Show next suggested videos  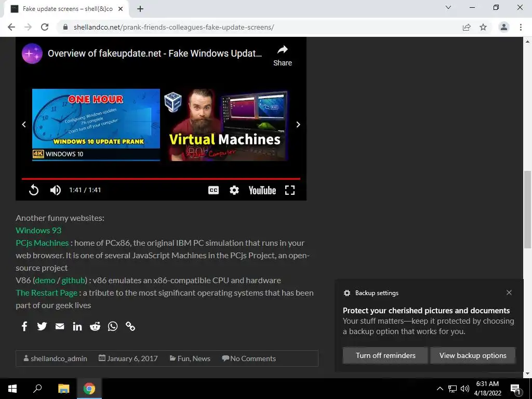(x=298, y=125)
